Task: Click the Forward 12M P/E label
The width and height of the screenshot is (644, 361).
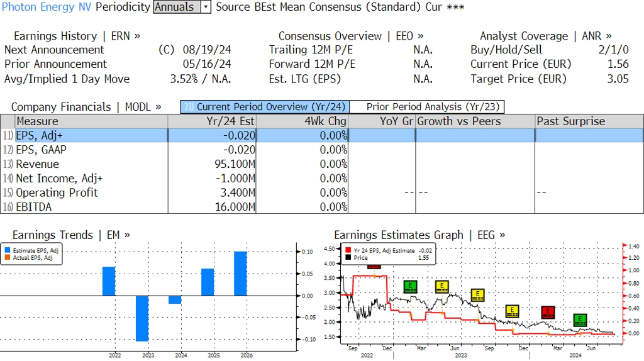Action: 312,64
